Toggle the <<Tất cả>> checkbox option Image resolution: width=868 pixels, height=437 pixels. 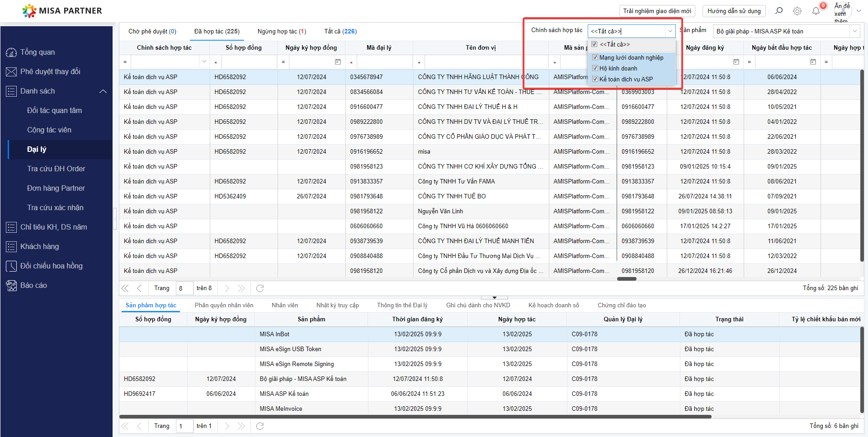[594, 44]
